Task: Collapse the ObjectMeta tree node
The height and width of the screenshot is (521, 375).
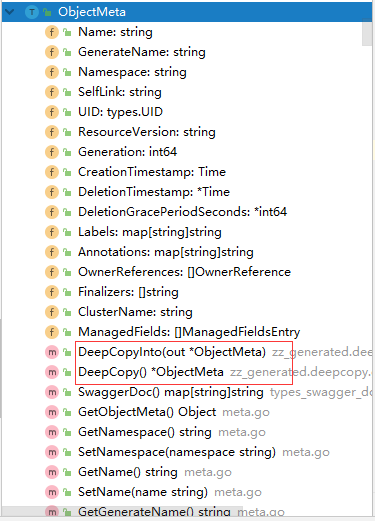Action: tap(9, 12)
